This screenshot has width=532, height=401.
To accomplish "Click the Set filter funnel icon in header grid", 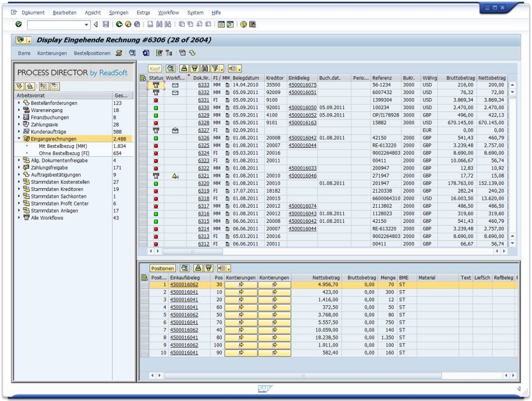I will click(215, 68).
